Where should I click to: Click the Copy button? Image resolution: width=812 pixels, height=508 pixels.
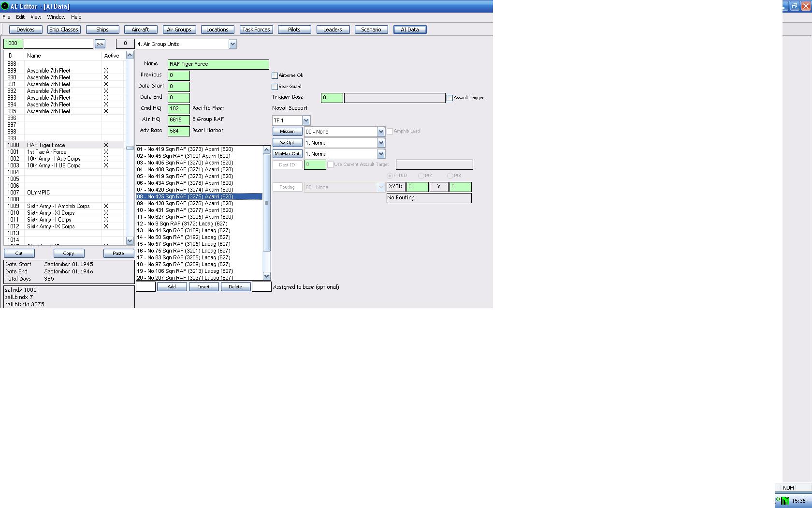69,254
